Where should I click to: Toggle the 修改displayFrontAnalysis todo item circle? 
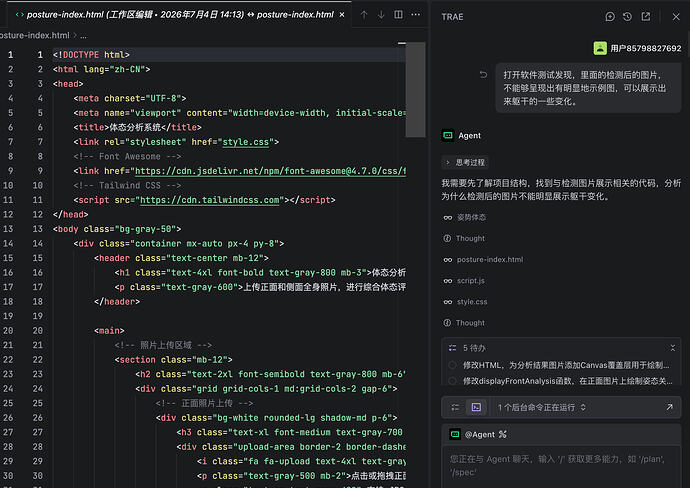pyautogui.click(x=452, y=381)
